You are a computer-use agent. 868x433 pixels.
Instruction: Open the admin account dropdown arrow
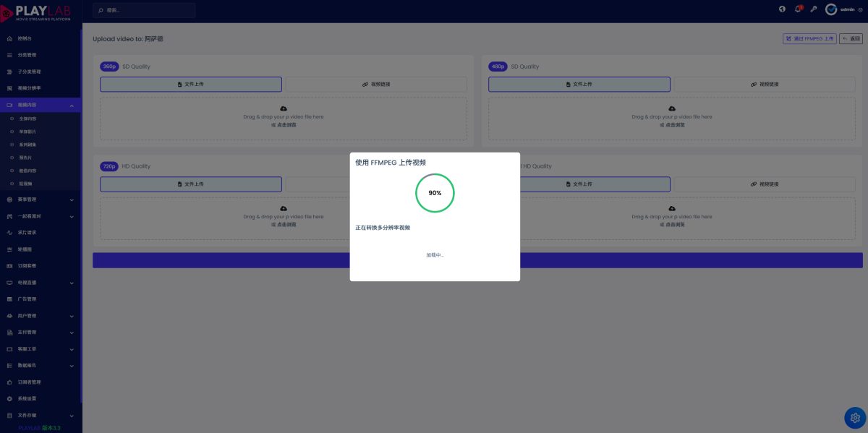coord(861,9)
